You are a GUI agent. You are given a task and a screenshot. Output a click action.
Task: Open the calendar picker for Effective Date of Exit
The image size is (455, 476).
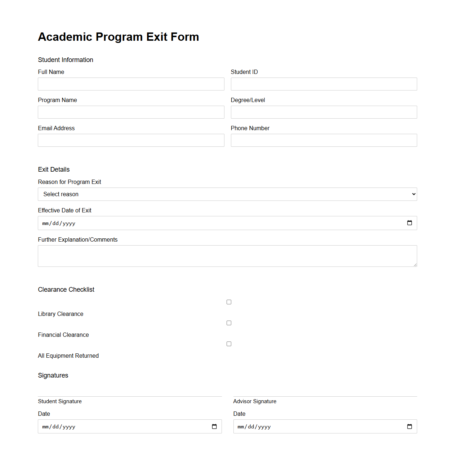coord(409,223)
